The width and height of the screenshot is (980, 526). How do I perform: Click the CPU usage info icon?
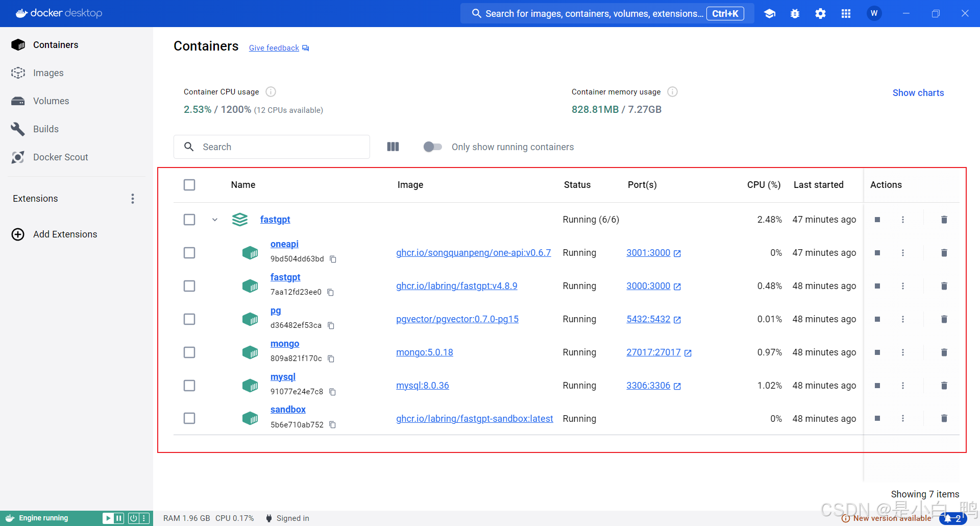point(271,92)
